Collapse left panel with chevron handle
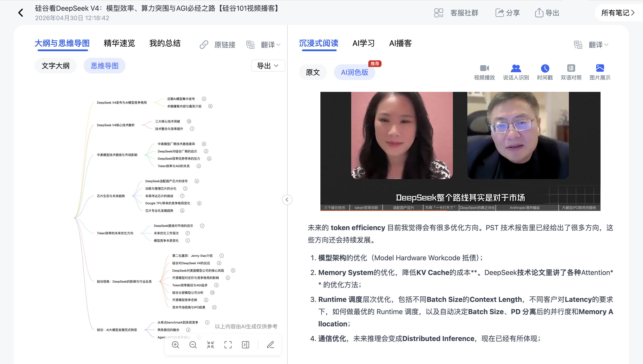 point(287,200)
